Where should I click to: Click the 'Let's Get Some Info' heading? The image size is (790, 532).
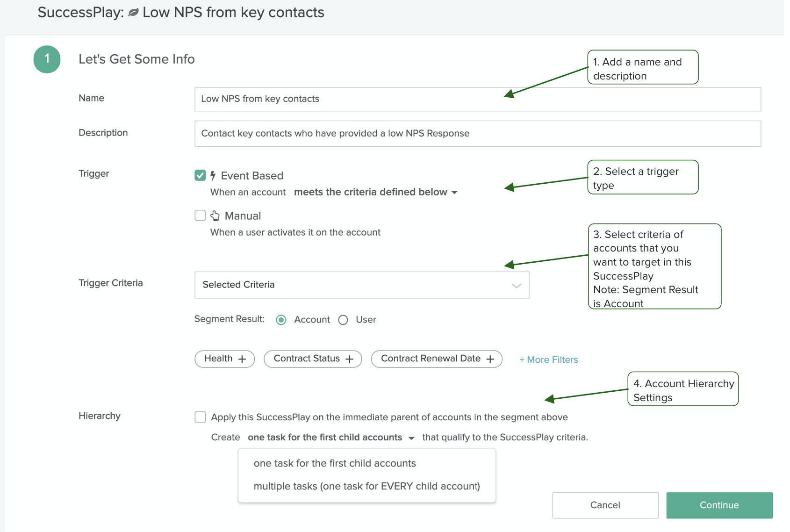coord(136,59)
